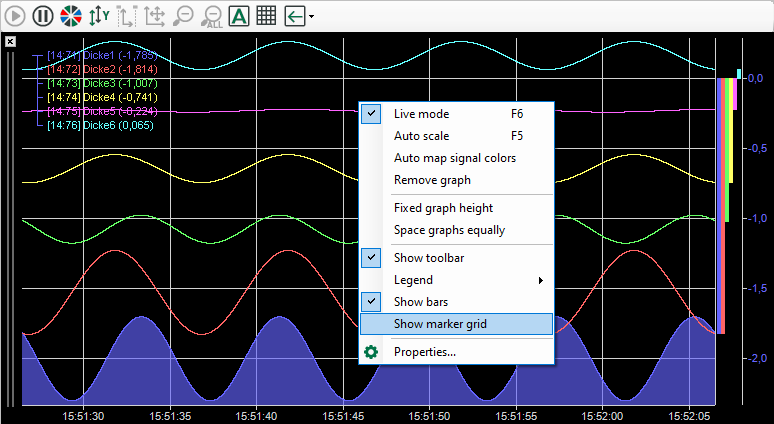Choose Auto scale from the context menu
This screenshot has width=774, height=424.
(421, 136)
